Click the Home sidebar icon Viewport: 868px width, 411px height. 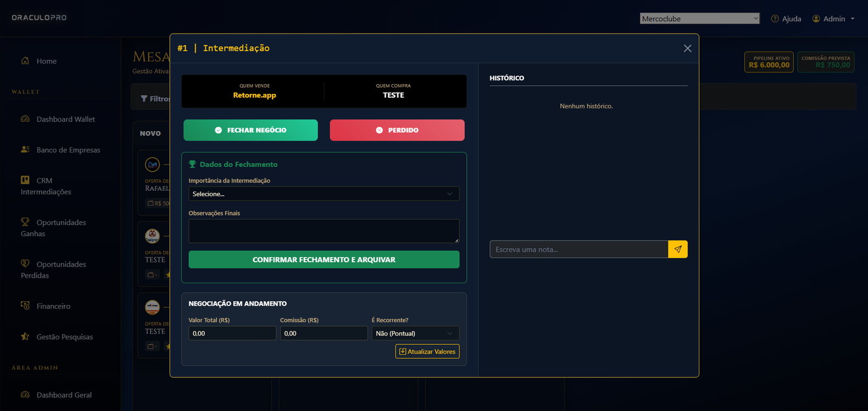click(25, 61)
